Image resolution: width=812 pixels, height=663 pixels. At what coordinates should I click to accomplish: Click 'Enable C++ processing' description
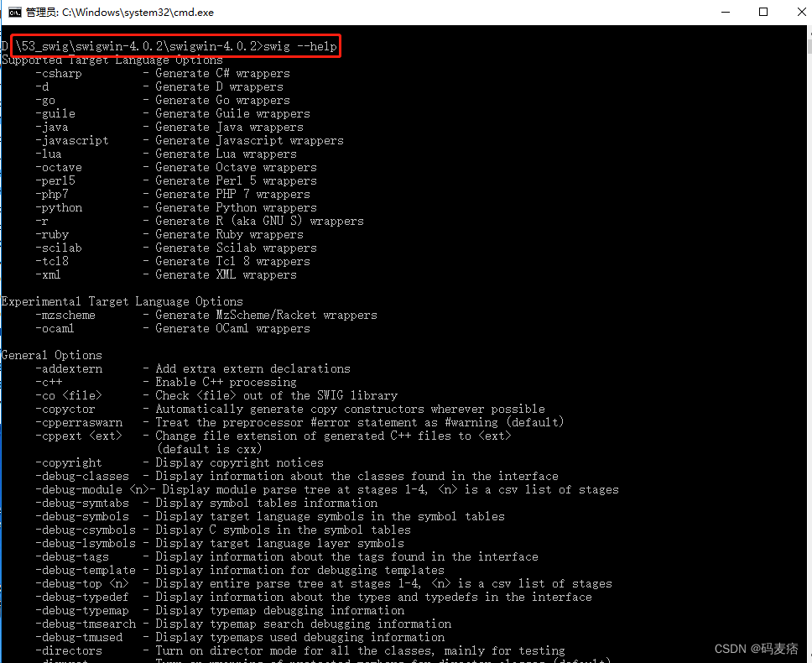[226, 383]
